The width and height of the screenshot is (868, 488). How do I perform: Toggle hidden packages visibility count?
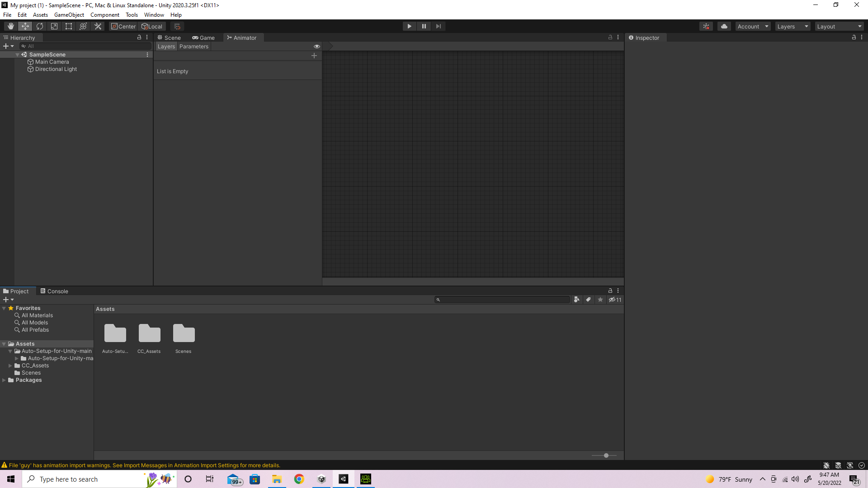[x=615, y=300]
